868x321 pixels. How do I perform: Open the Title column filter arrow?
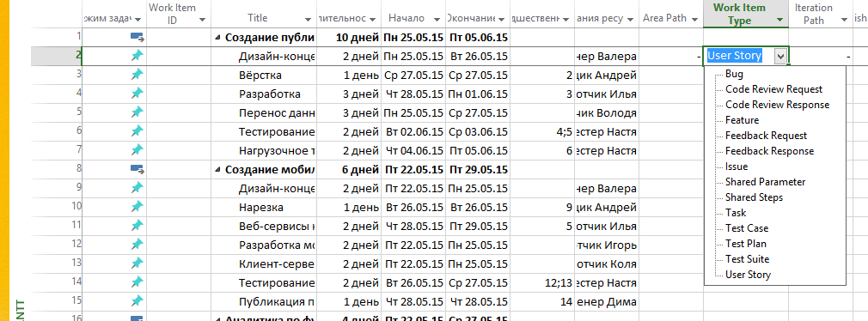pyautogui.click(x=309, y=20)
